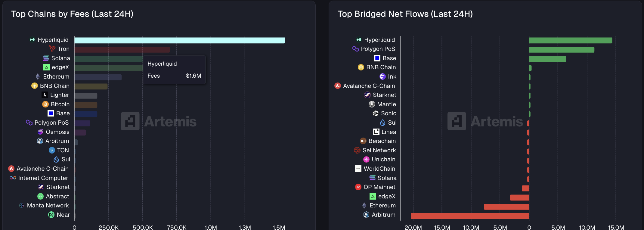Click the Tron dark red fees bar
The height and width of the screenshot is (230, 644).
(122, 50)
